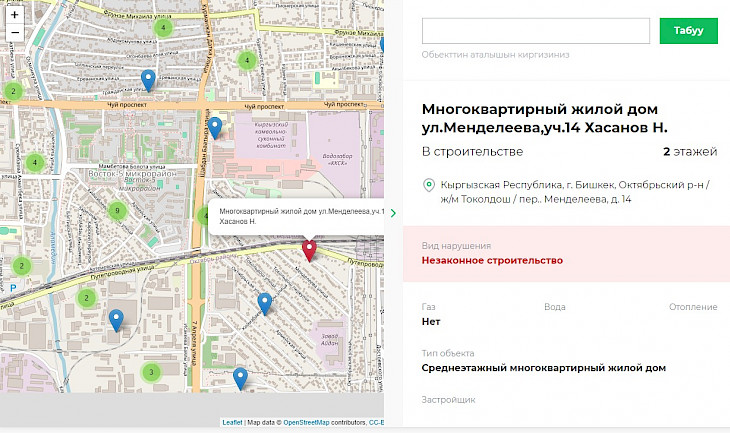Click the red map marker
Image resolution: width=730 pixels, height=433 pixels.
tap(309, 249)
